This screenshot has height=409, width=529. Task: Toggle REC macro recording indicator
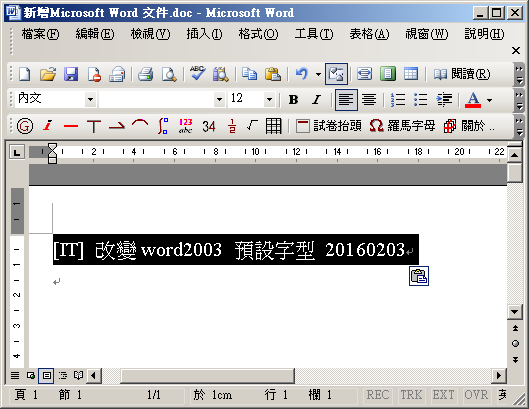click(378, 394)
